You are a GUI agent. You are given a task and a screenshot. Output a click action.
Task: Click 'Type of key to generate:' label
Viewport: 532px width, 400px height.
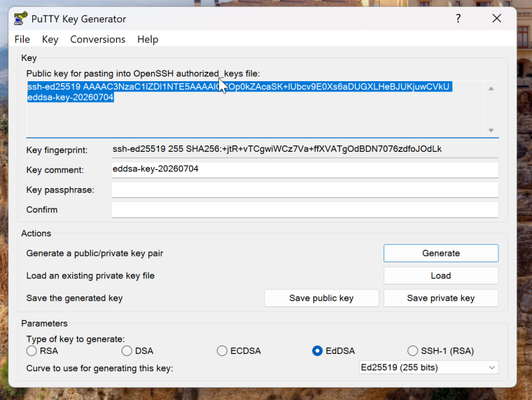(76, 339)
